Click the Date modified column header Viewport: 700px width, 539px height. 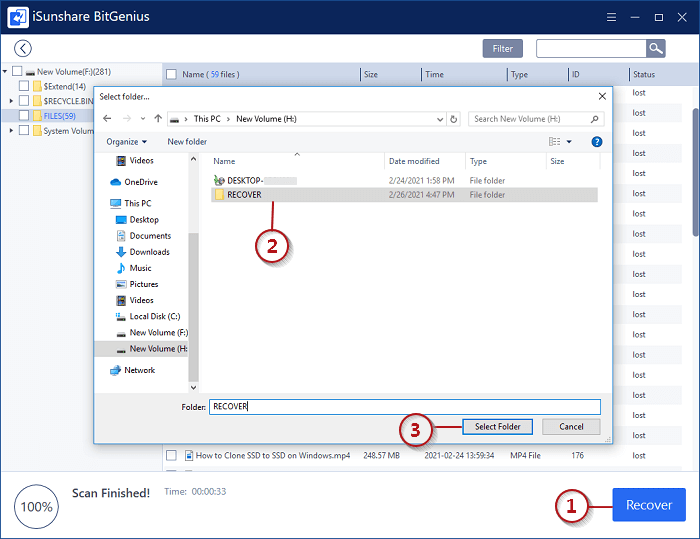[x=414, y=161]
